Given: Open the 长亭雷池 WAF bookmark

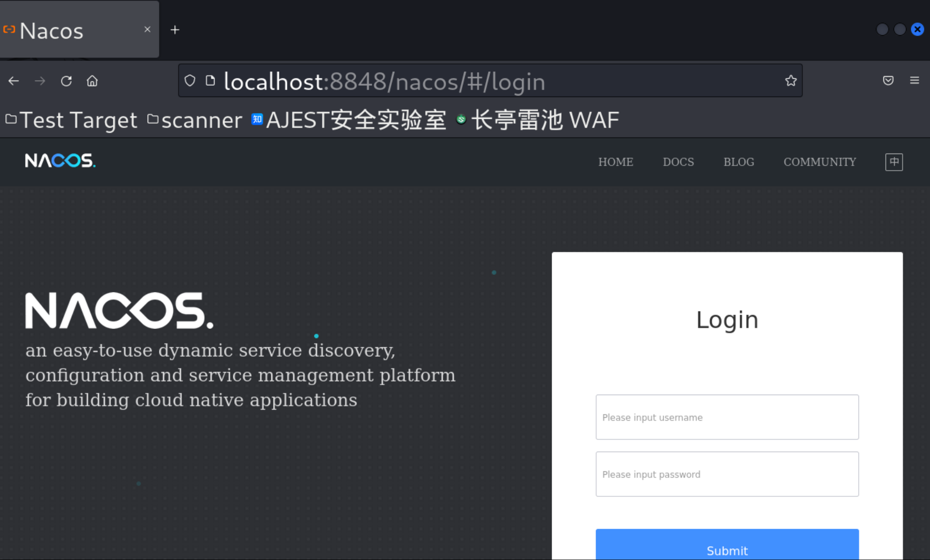Looking at the screenshot, I should point(538,120).
